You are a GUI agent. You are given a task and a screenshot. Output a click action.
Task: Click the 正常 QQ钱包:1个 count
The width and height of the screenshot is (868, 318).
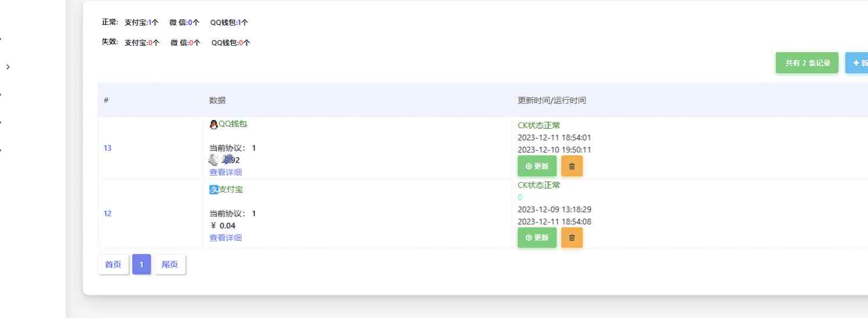(229, 23)
